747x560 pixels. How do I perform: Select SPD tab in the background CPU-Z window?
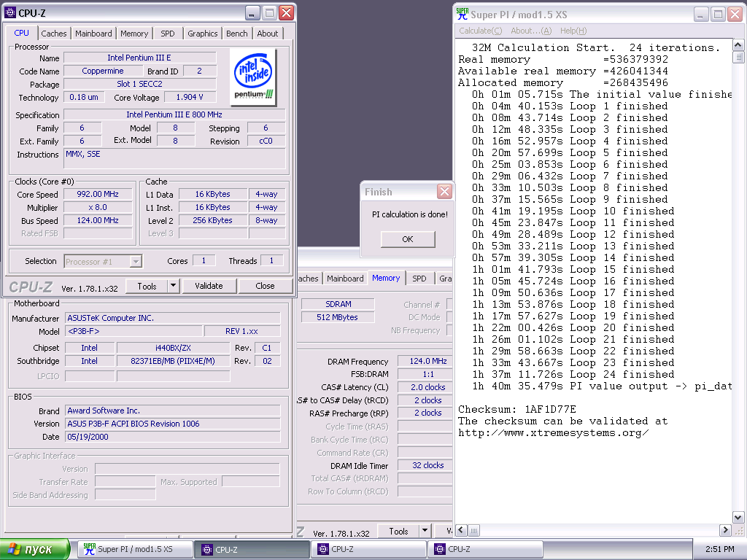tap(419, 279)
